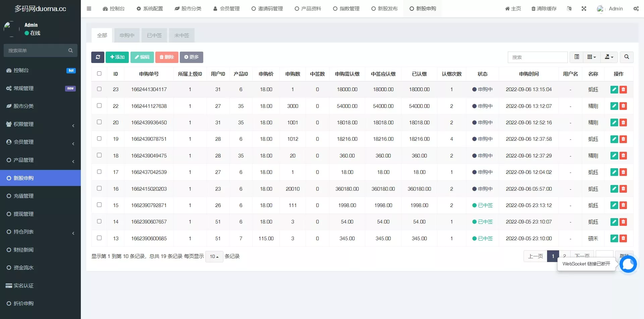Image resolution: width=644 pixels, height=319 pixels.
Task: Tick the select-all checkbox in table header
Action: pos(99,74)
